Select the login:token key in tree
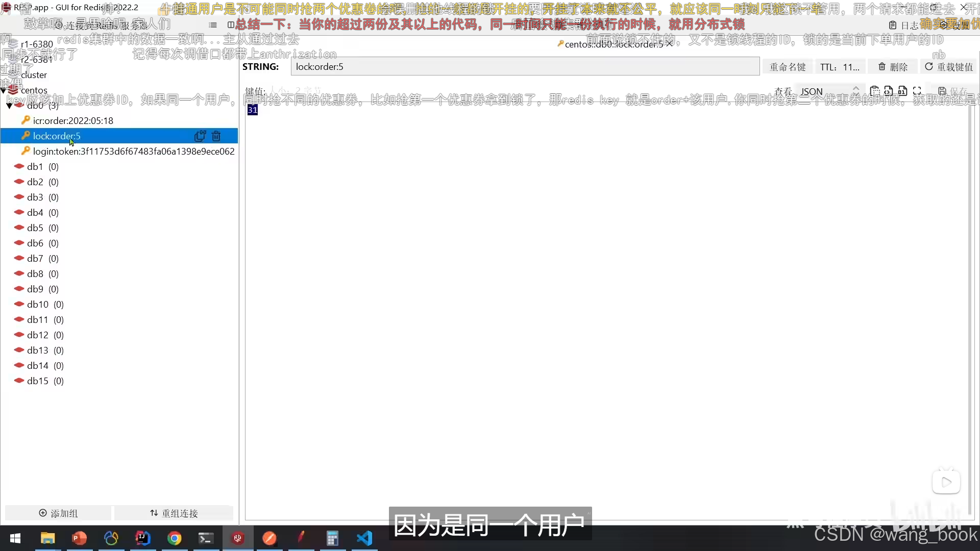Image resolution: width=980 pixels, height=551 pixels. tap(133, 151)
